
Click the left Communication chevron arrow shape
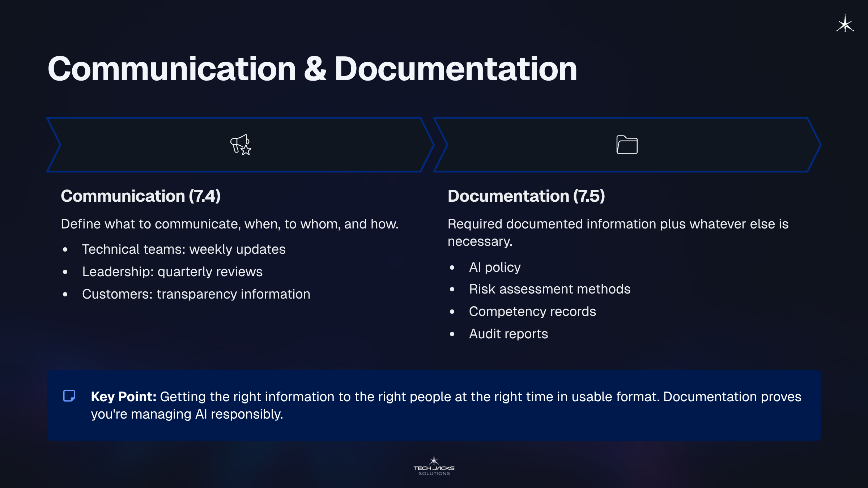145,145
